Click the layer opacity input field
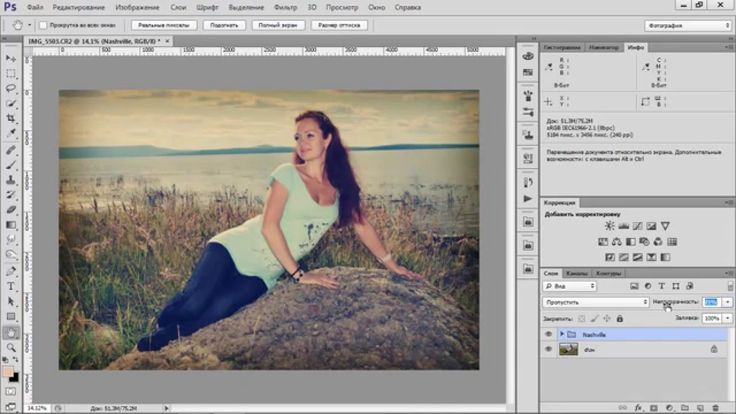Viewport: 736px width, 414px height. [x=711, y=302]
